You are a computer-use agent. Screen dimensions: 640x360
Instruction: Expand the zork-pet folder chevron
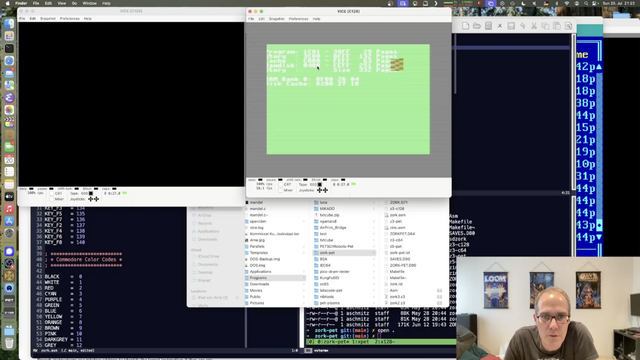coord(373,253)
